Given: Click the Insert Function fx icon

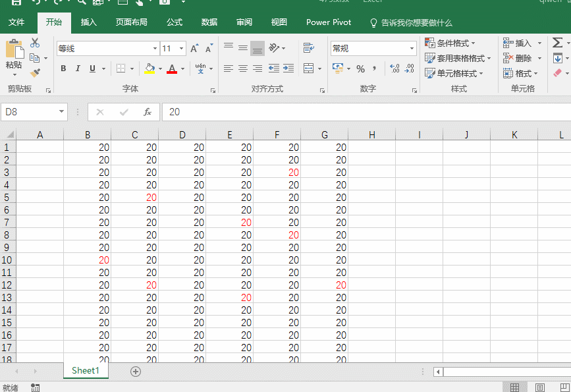Looking at the screenshot, I should (148, 112).
